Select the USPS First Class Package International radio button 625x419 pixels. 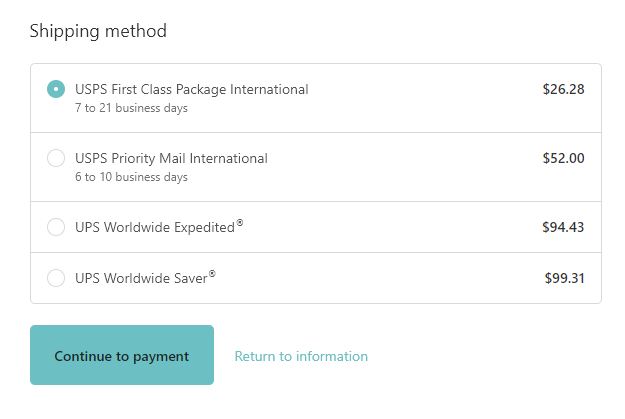click(56, 89)
